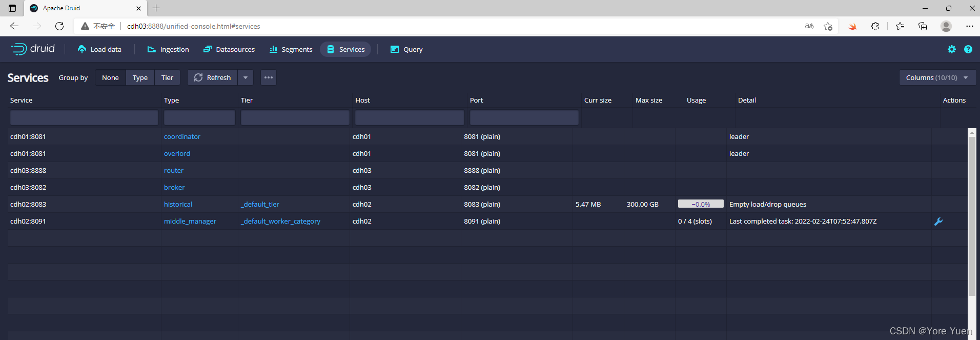Open Load data page
Screen dimensions: 980x340
point(99,49)
